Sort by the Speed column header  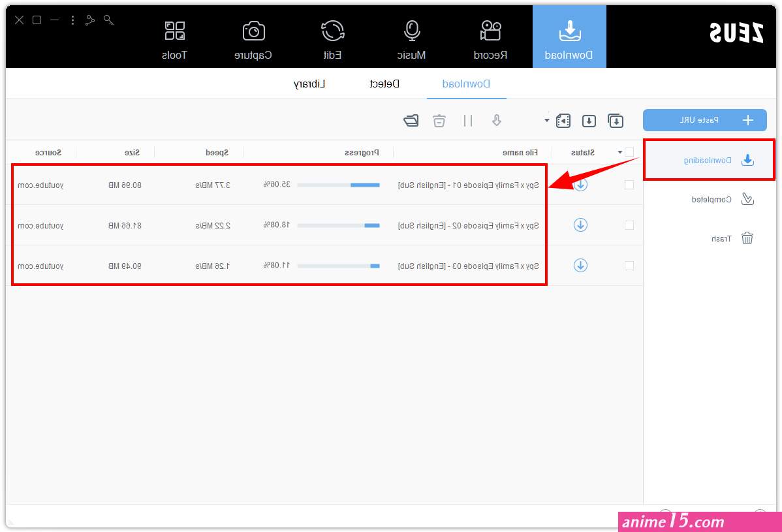pos(217,153)
